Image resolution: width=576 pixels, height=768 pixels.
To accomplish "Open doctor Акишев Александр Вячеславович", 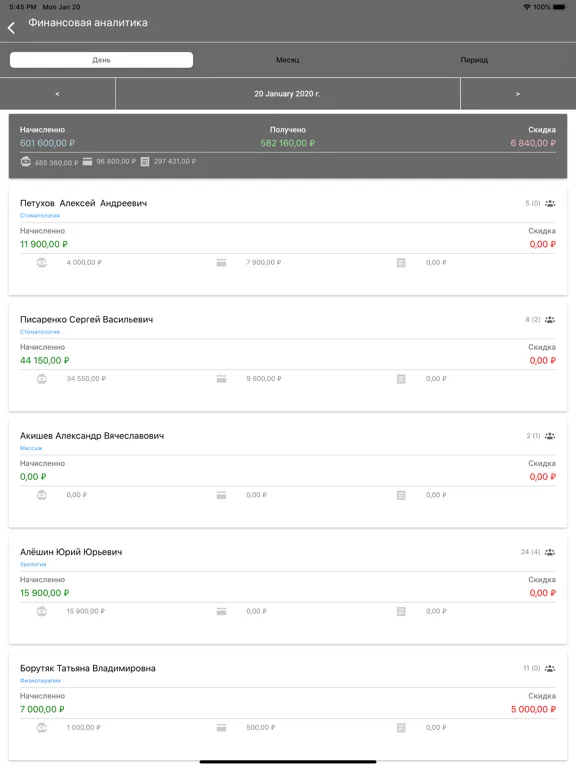I will pyautogui.click(x=92, y=436).
